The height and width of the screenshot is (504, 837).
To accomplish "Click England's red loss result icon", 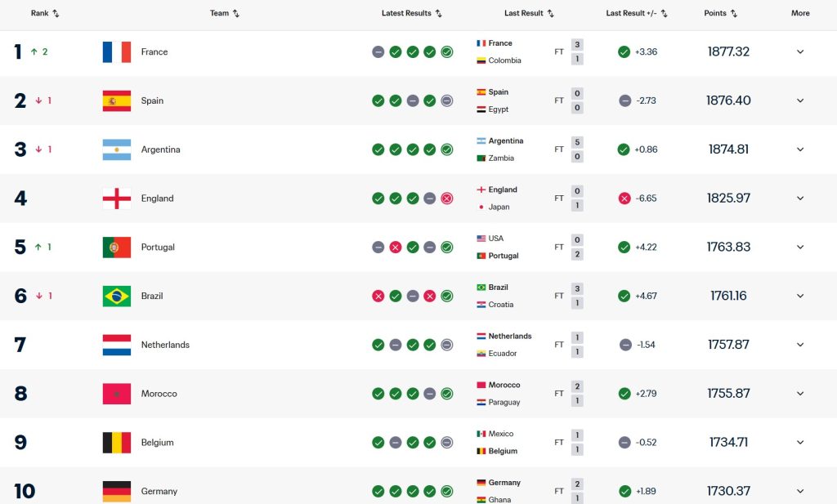I will pyautogui.click(x=447, y=198).
